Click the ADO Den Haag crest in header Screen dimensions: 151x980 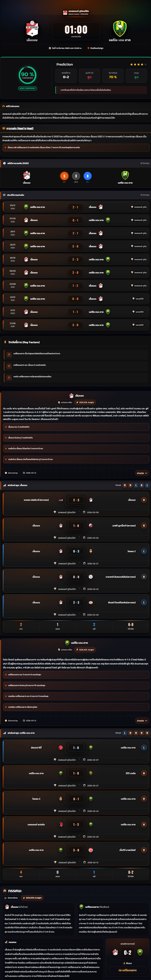(120, 29)
